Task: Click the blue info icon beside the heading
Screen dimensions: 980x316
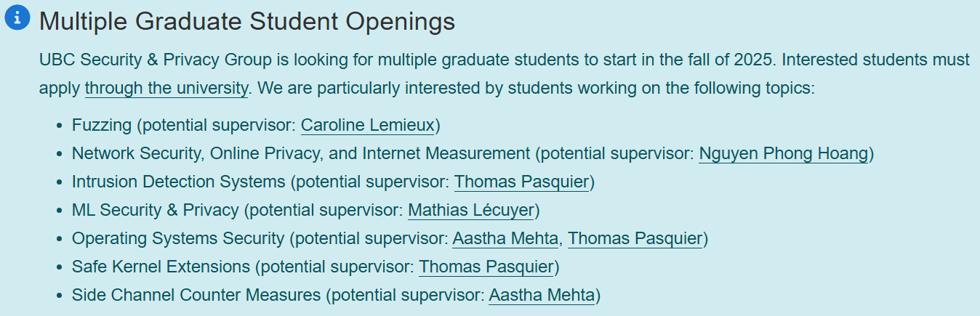Action: tap(17, 17)
